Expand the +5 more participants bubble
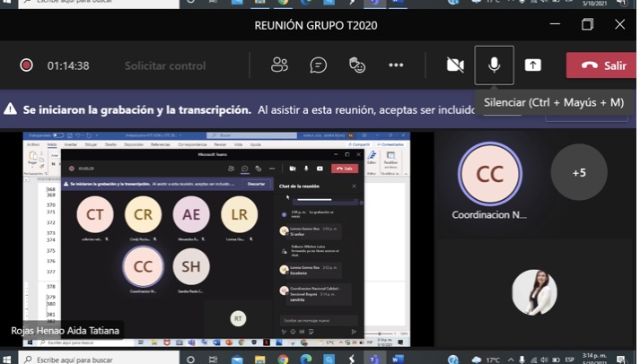 (579, 172)
